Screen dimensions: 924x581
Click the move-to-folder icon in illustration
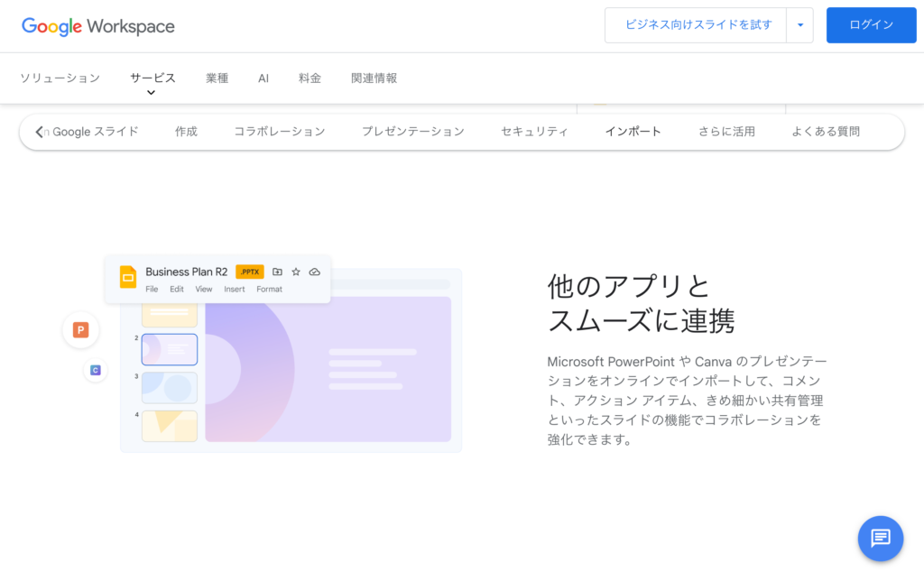[278, 272]
